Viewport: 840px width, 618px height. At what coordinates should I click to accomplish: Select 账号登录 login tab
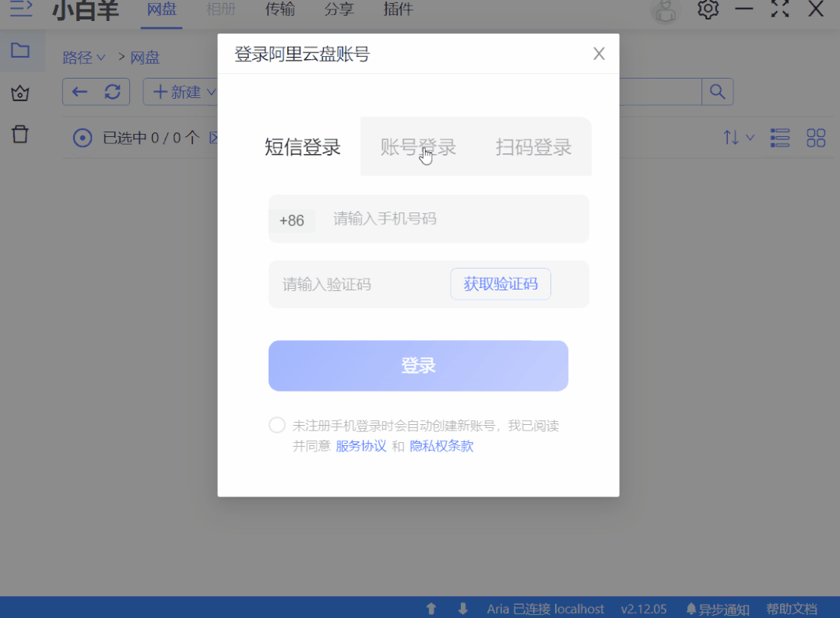pyautogui.click(x=418, y=147)
